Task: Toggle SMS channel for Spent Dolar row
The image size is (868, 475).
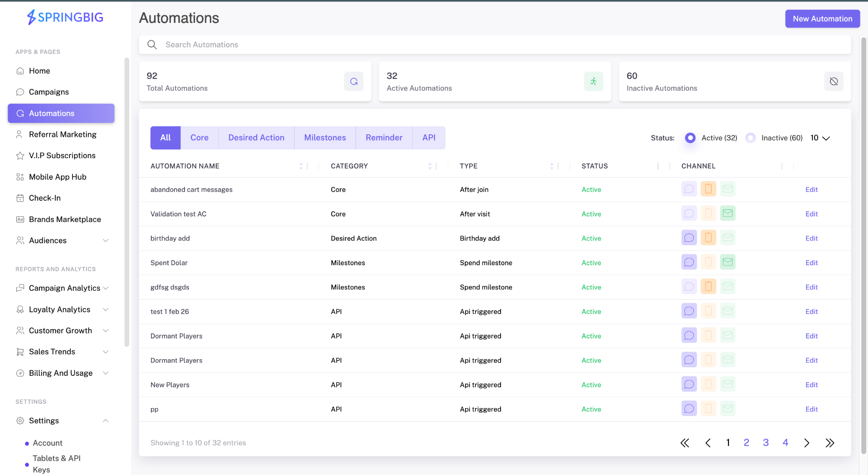Action: click(x=689, y=262)
